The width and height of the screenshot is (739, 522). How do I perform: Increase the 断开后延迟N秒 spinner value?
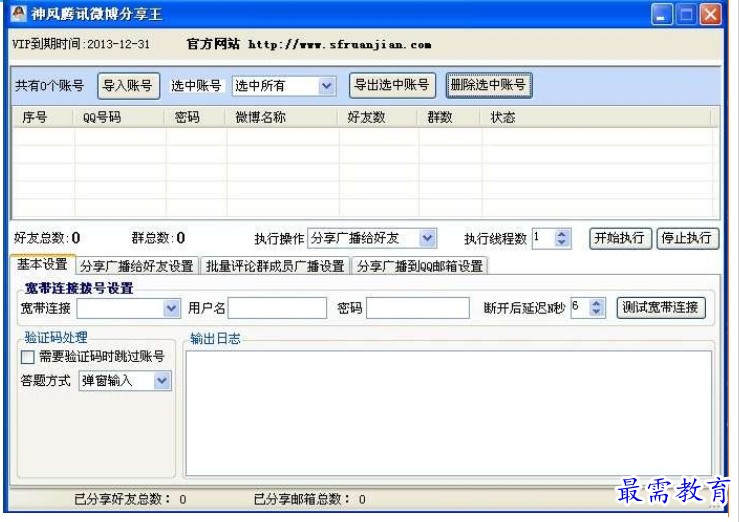597,303
